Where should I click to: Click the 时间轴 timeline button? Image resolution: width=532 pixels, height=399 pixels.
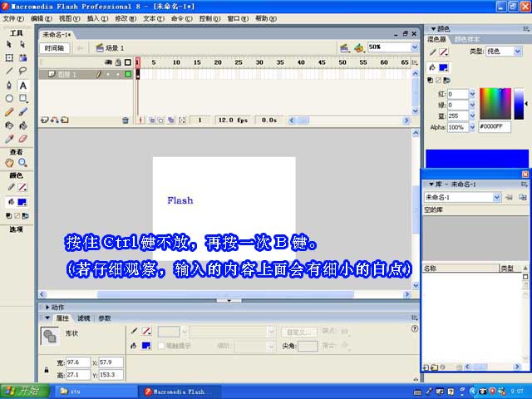pyautogui.click(x=55, y=48)
